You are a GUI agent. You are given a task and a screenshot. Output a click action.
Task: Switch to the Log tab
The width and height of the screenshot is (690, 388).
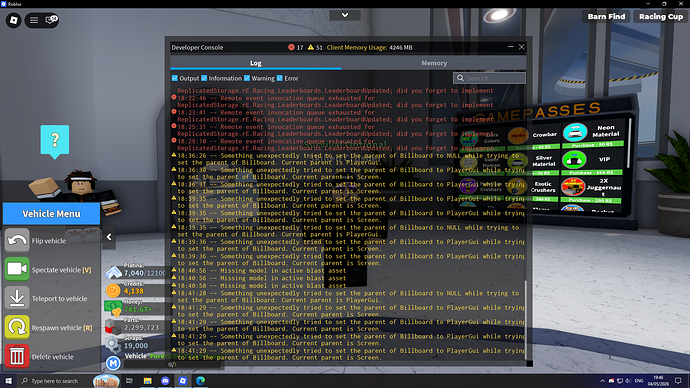256,63
